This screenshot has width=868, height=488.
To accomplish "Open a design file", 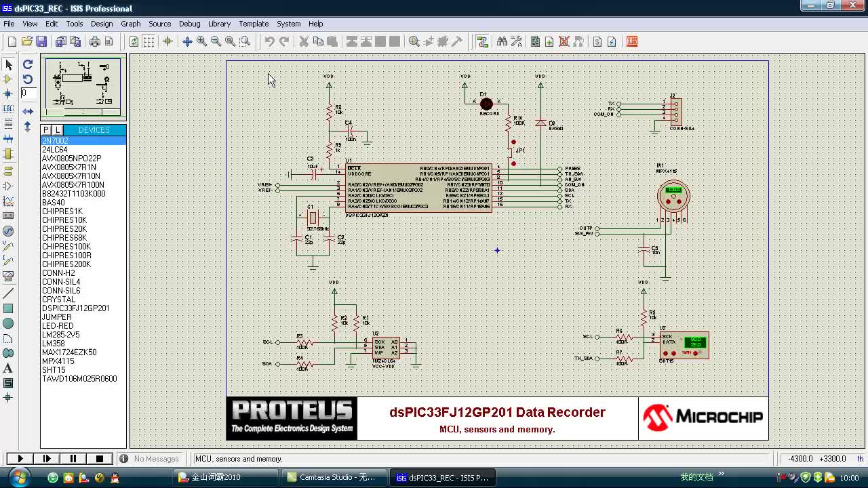I will [x=27, y=41].
